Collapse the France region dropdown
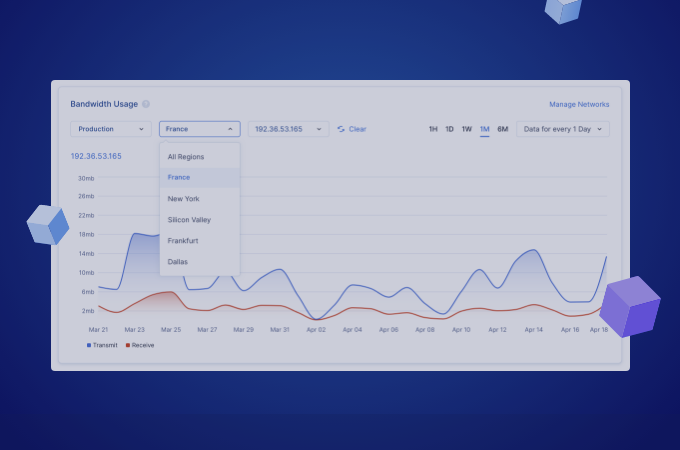Screen dimensions: 680x450 (x=199, y=129)
